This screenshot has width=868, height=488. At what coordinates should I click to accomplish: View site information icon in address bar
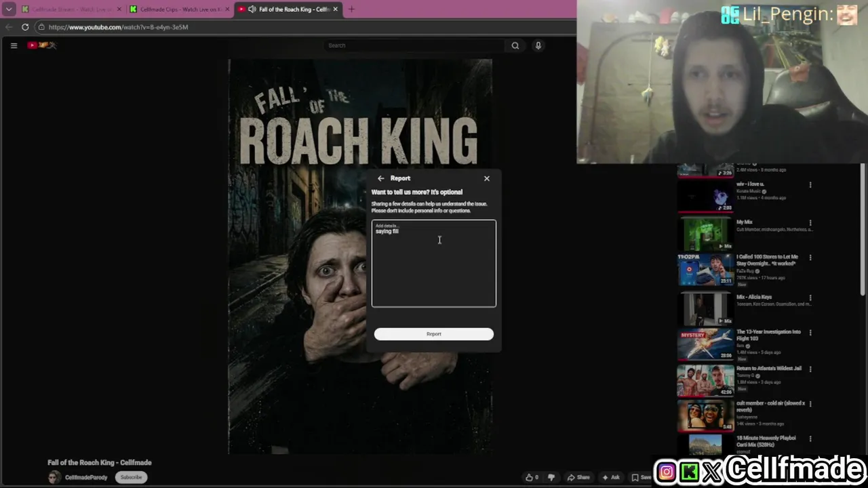41,27
